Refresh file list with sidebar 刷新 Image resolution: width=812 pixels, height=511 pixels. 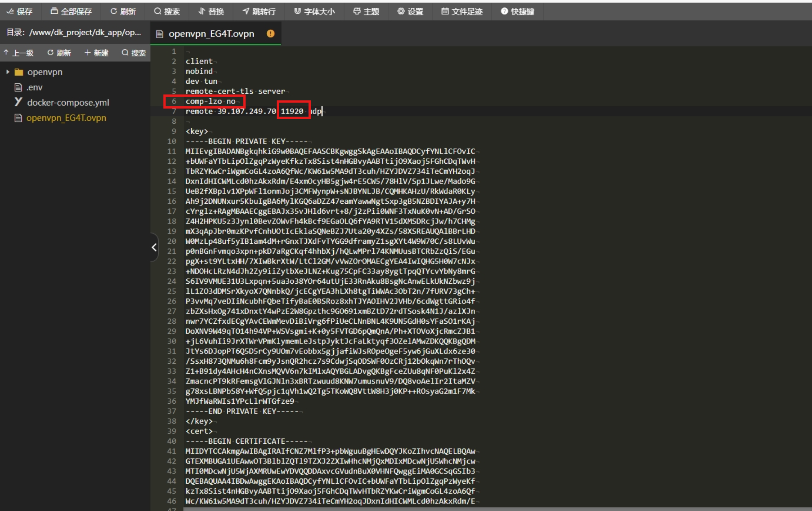(x=59, y=53)
